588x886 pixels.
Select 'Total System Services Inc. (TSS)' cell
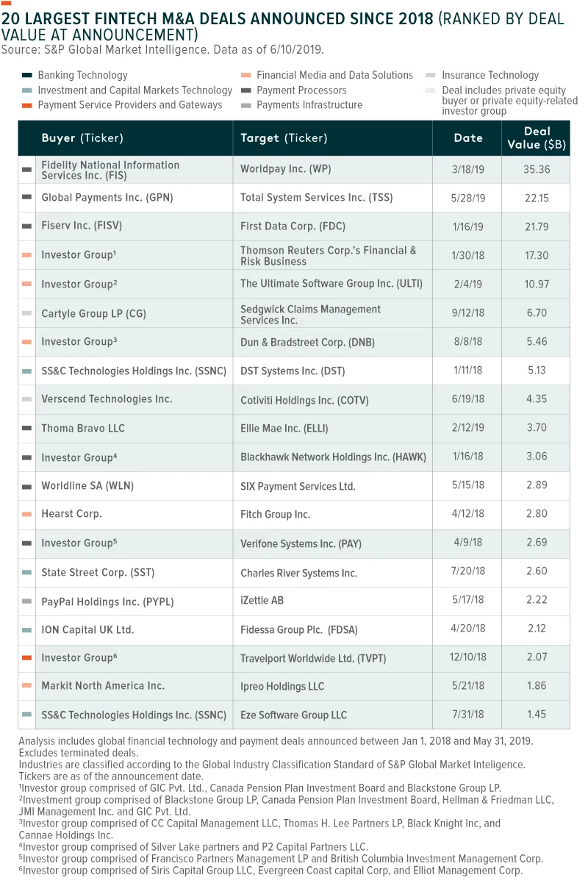(317, 198)
